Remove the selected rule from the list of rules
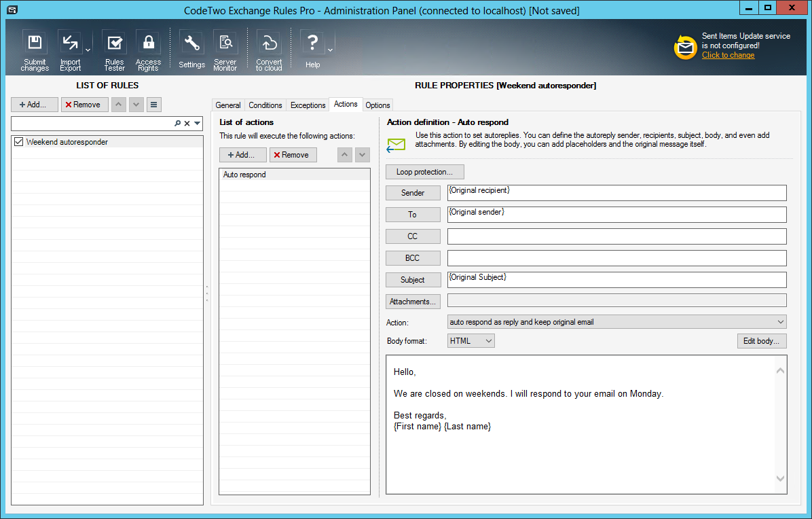Screen dimensions: 812x519 [x=84, y=105]
